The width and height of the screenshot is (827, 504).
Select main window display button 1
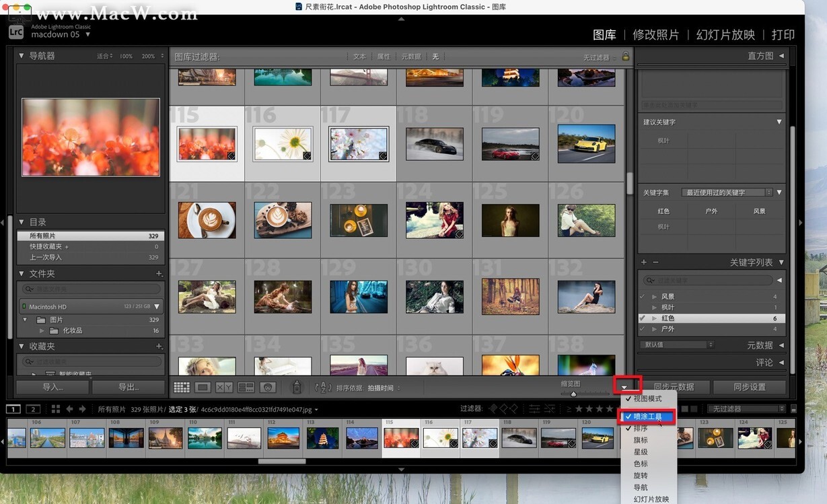pyautogui.click(x=13, y=409)
